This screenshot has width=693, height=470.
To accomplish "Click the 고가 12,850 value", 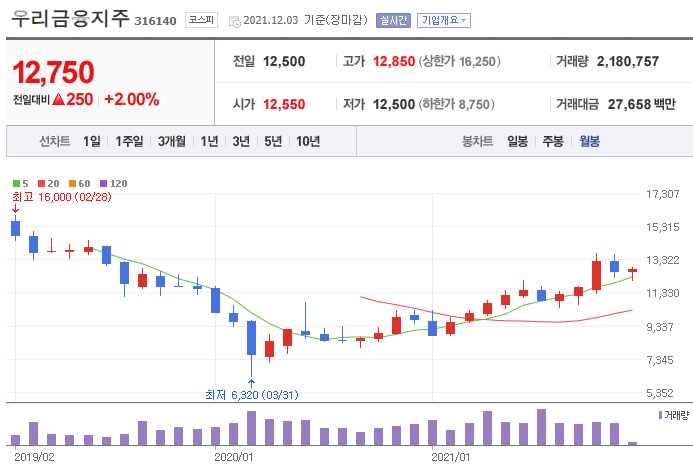I will (x=394, y=61).
